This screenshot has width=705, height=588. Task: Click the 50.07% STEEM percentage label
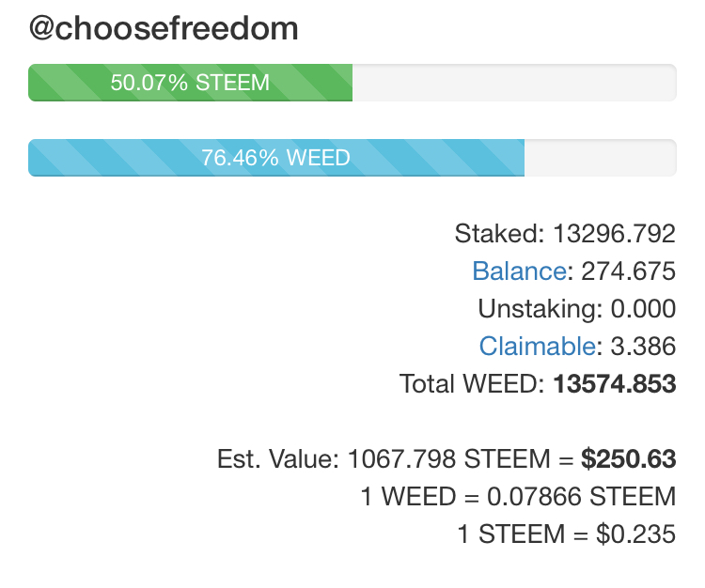point(190,83)
